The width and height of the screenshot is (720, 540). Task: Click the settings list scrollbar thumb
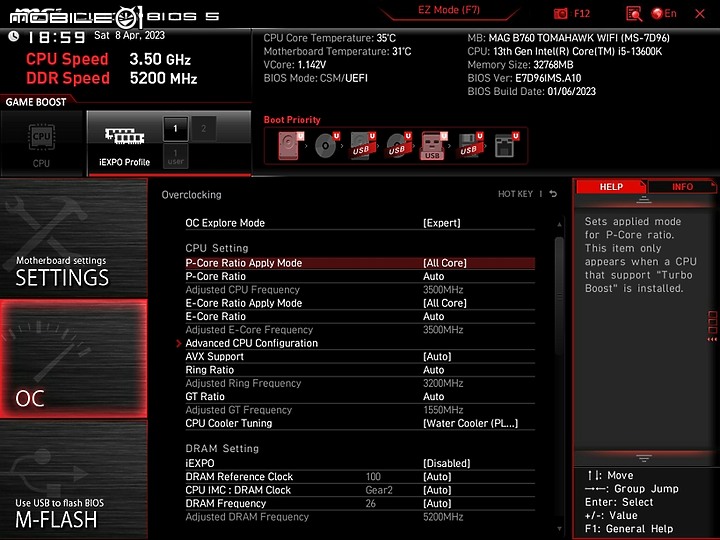click(x=559, y=296)
